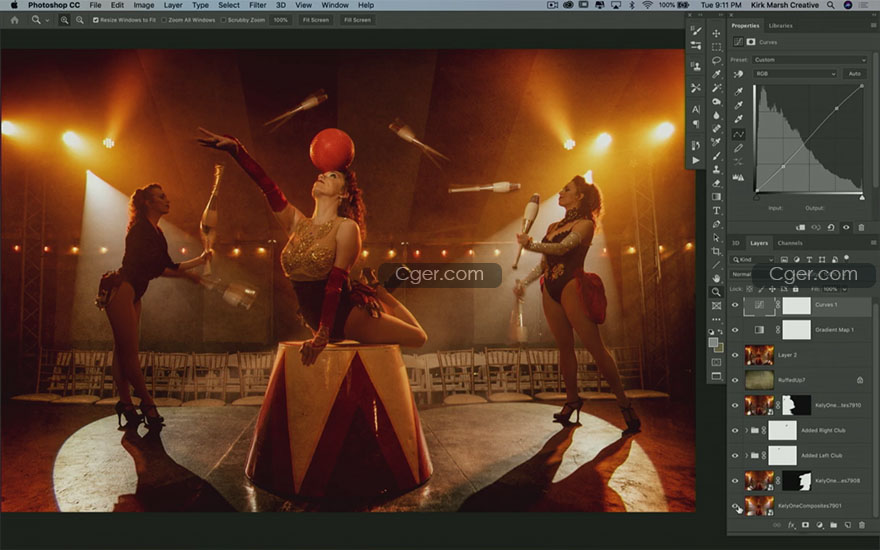This screenshot has height=550, width=880.
Task: Select the Lasso tool
Action: (716, 61)
